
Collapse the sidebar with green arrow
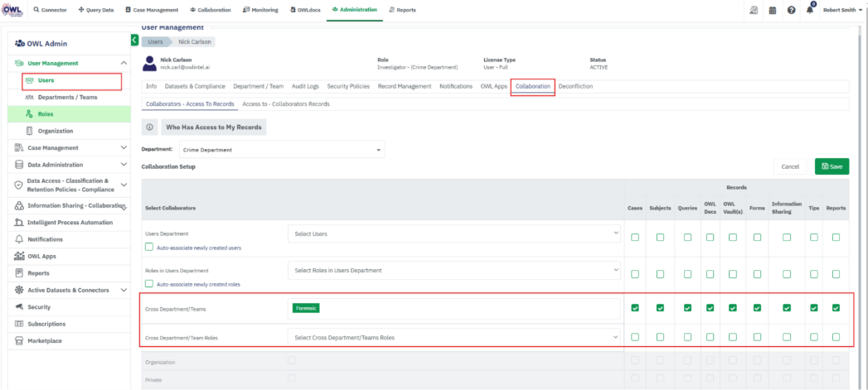click(x=134, y=40)
